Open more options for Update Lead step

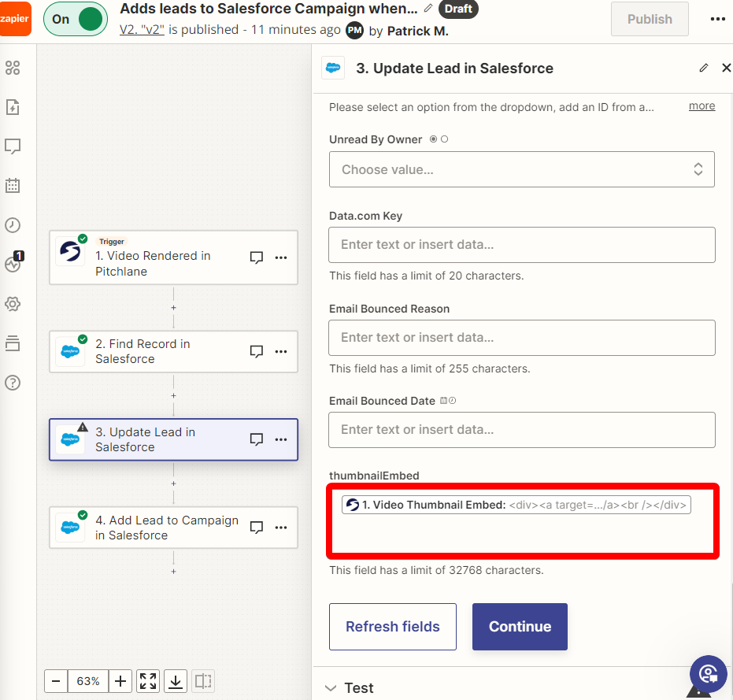(281, 439)
